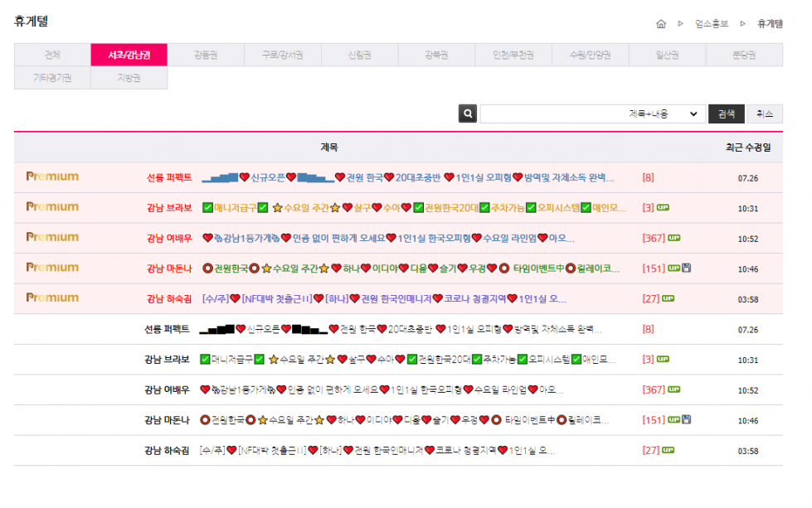
Task: Switch to 구로/강서권 tab
Action: (283, 55)
